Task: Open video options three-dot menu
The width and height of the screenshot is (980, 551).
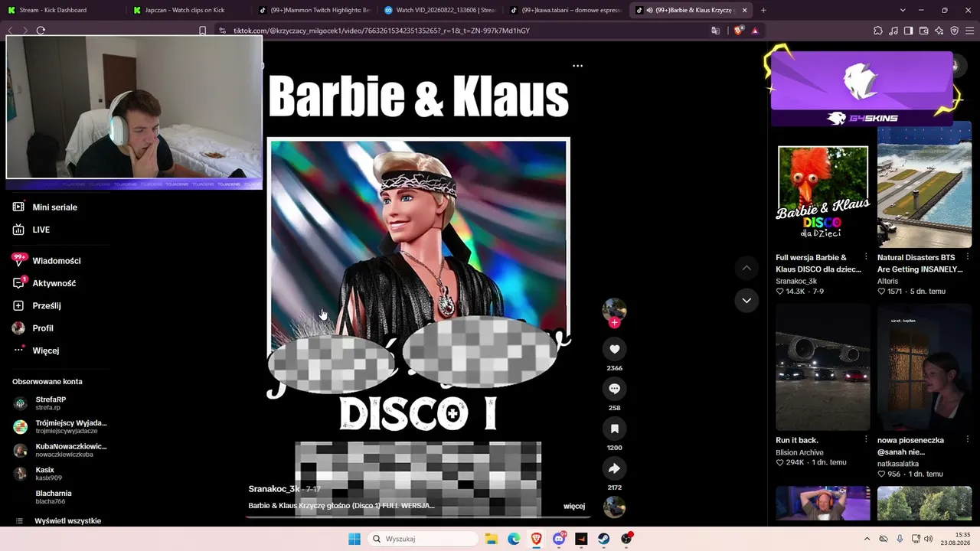Action: (577, 66)
